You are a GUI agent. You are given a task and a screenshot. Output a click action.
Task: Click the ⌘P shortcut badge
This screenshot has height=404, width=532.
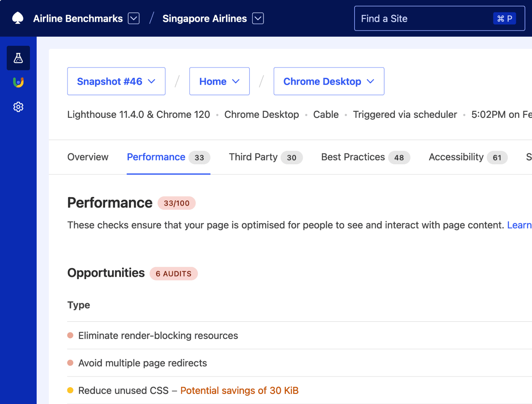click(x=504, y=19)
